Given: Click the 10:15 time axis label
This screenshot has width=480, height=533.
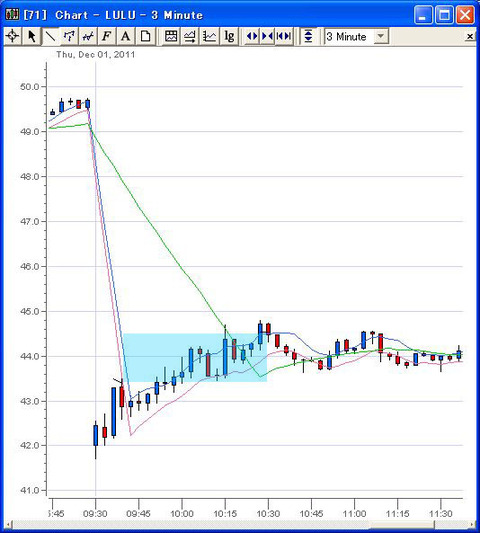Looking at the screenshot, I should click(x=225, y=513).
